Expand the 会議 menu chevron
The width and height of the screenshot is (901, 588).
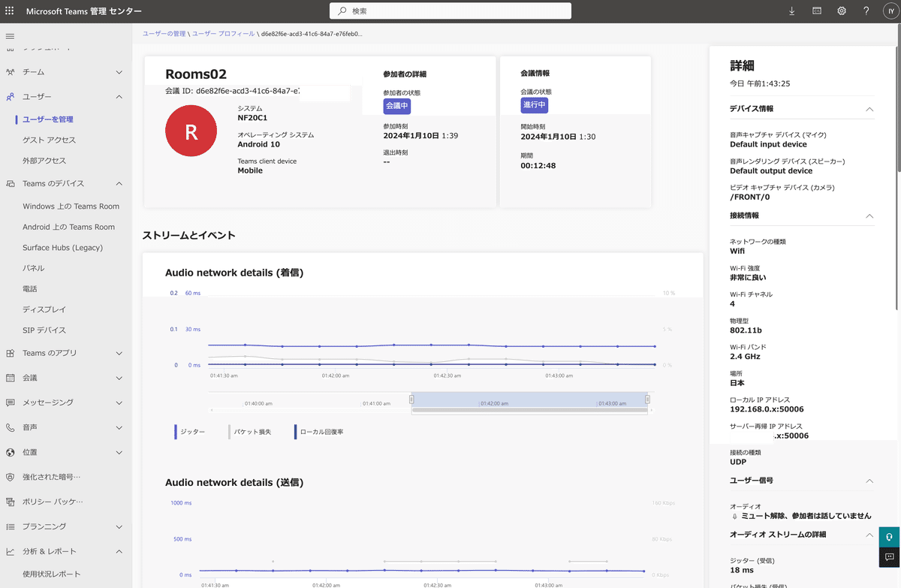pos(119,378)
